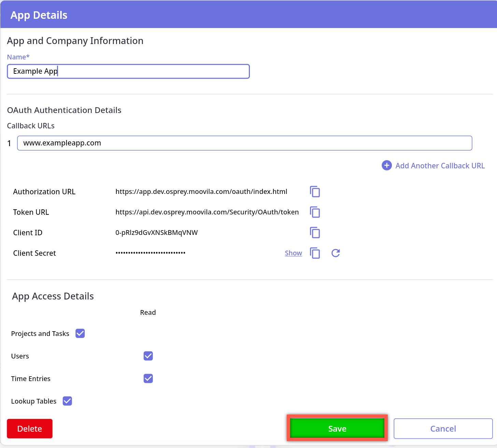Click the Authorization URL text

click(201, 192)
